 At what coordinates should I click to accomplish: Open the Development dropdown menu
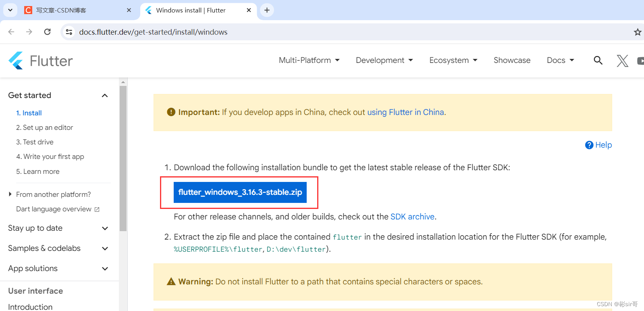tap(384, 60)
